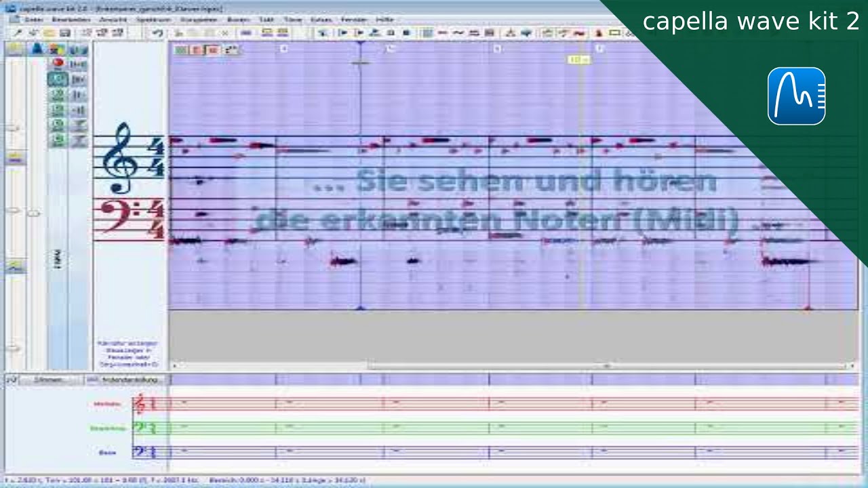Open the Datei menu
Image resolution: width=868 pixels, height=488 pixels.
pyautogui.click(x=34, y=20)
